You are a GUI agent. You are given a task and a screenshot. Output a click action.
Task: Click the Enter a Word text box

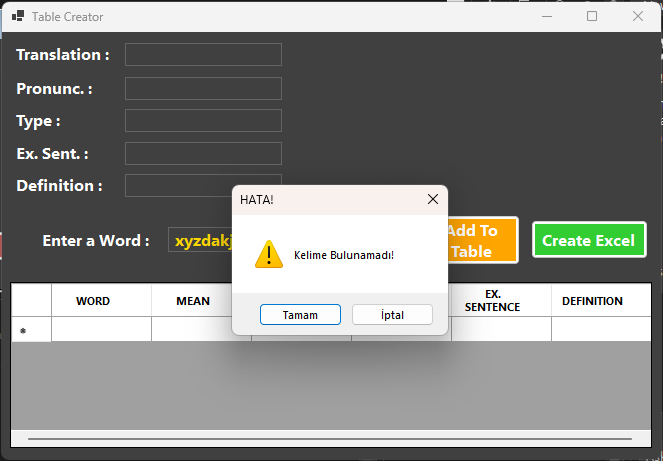pyautogui.click(x=200, y=241)
